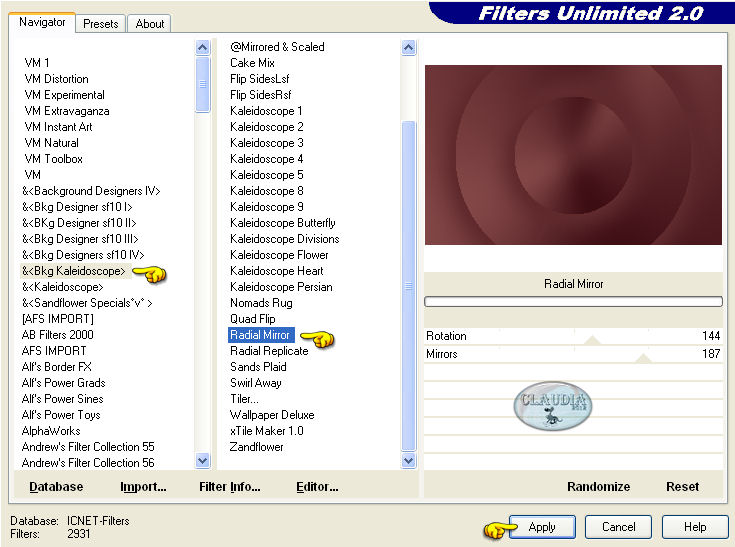Open the Help button
The image size is (735, 547).
point(695,527)
